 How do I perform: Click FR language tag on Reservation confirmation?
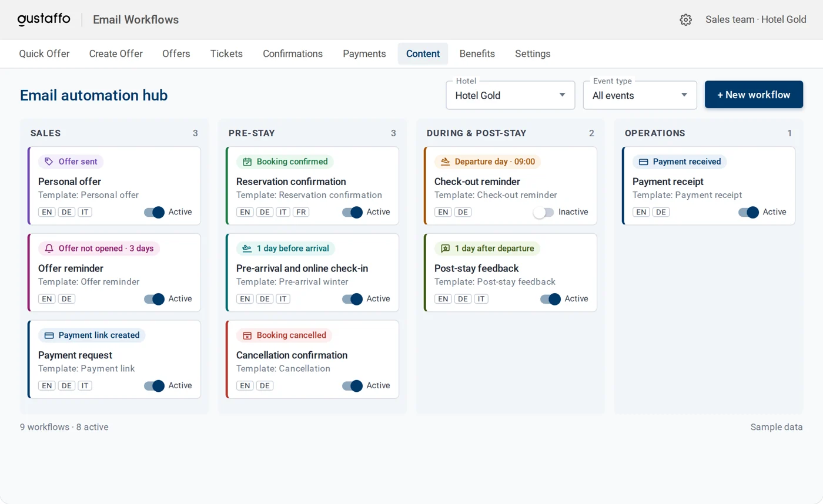302,212
